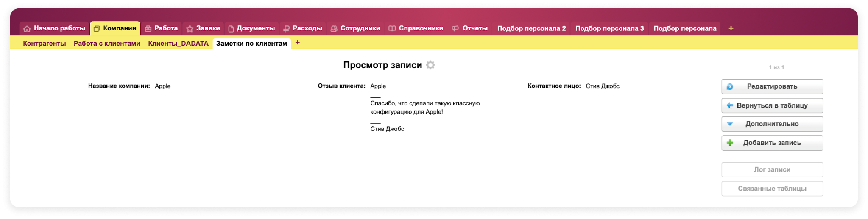The image size is (868, 219).
Task: Click the ruble icon on Расходы tab
Action: tap(286, 29)
